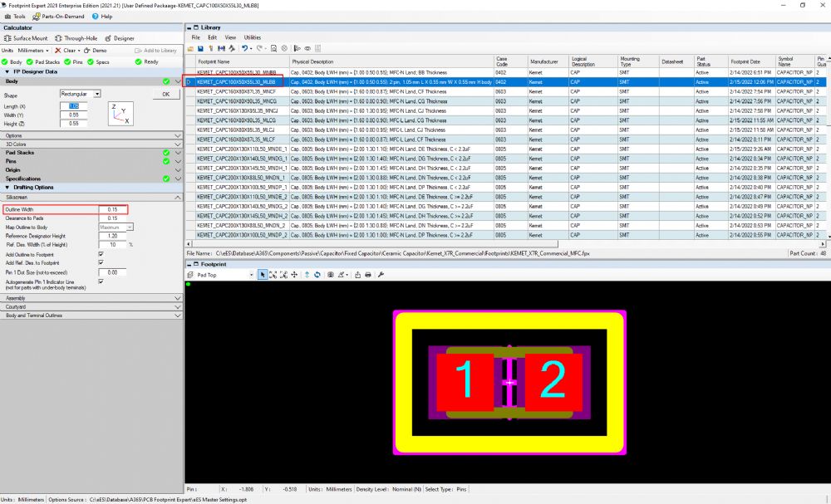
Task: Click the Undo arrow in Library toolbar
Action: coord(244,48)
